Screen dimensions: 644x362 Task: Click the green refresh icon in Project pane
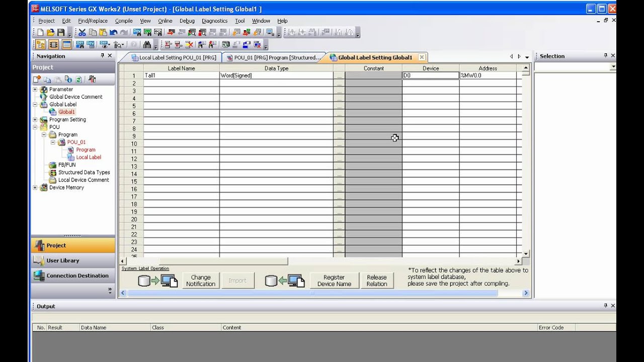click(78, 79)
